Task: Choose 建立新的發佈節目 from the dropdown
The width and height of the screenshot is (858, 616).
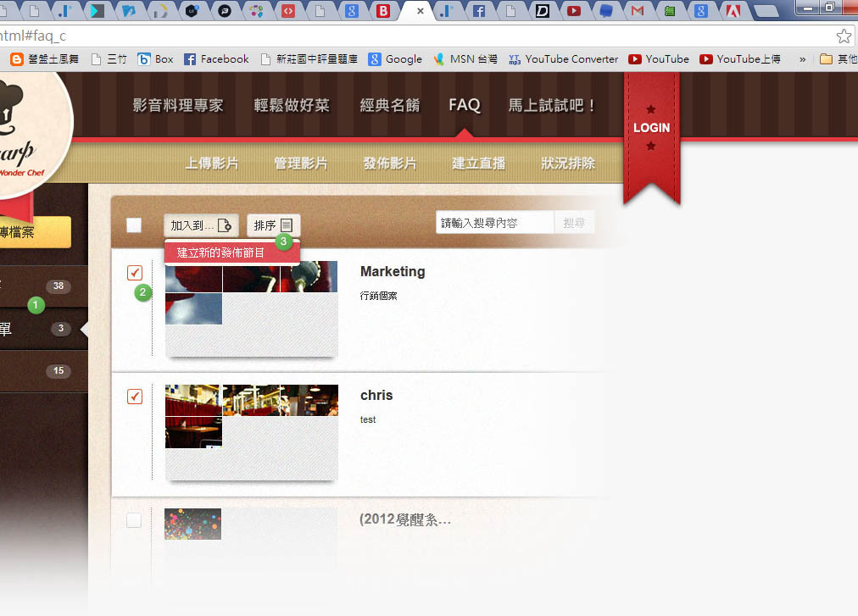Action: [232, 253]
